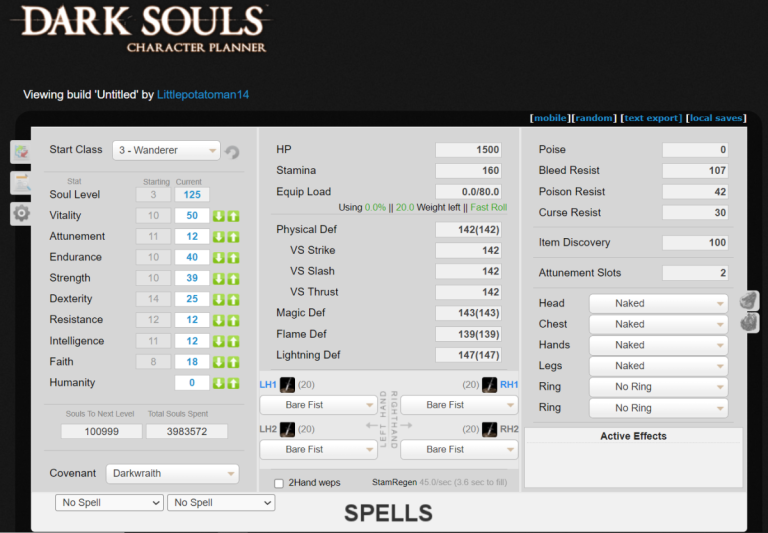Decrease Attunement with the green down arrow
This screenshot has height=533, width=768.
point(218,237)
